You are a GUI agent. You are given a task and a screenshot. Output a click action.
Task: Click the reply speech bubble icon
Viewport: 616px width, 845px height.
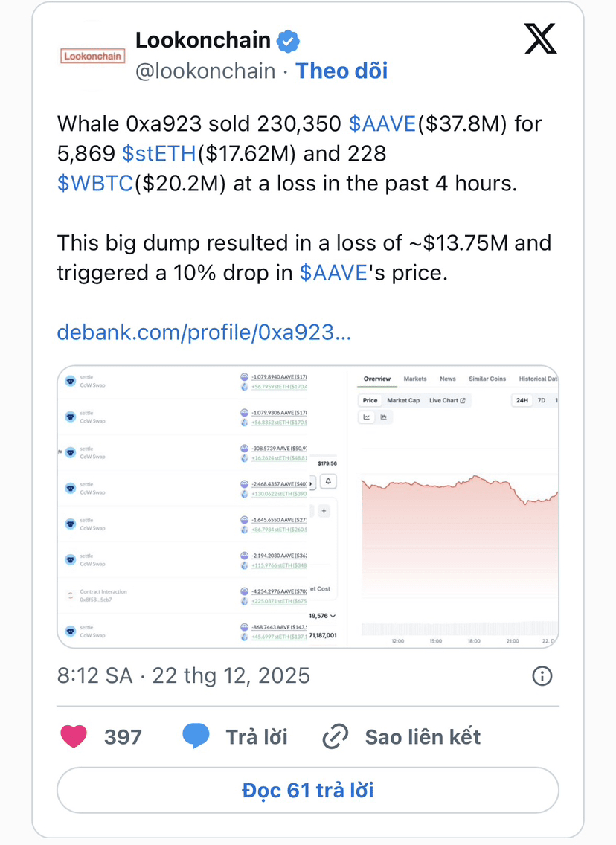(196, 736)
